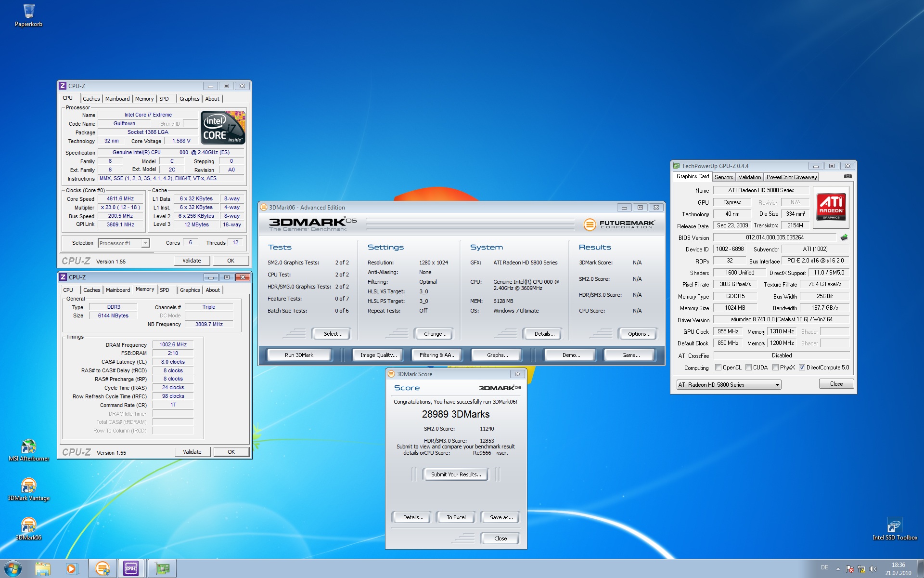The height and width of the screenshot is (578, 924).
Task: Click system Details button in 3DMark06
Action: tap(544, 334)
